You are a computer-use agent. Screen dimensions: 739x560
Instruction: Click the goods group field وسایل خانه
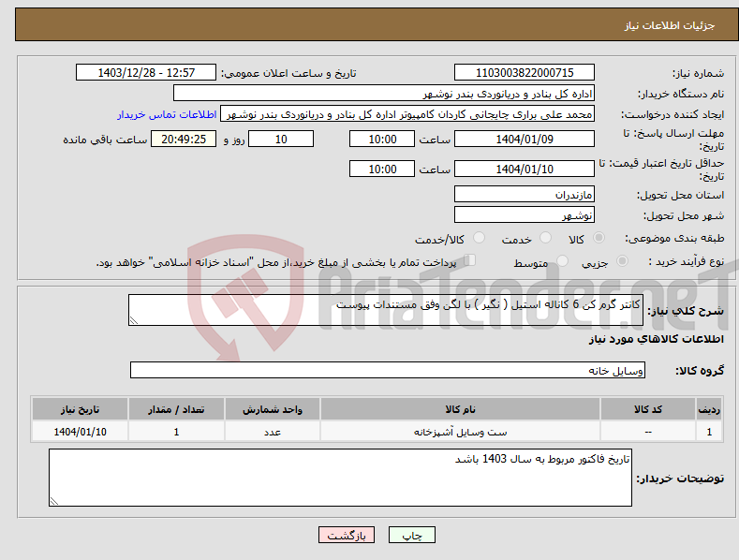[388, 371]
